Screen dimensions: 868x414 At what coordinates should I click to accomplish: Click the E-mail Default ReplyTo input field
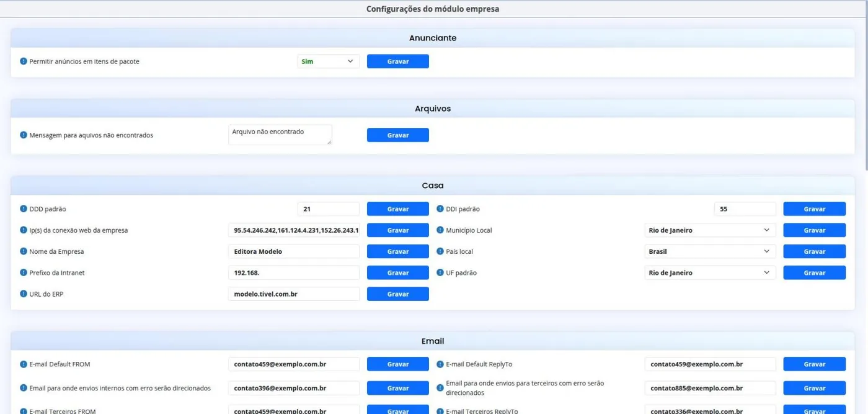(x=711, y=364)
